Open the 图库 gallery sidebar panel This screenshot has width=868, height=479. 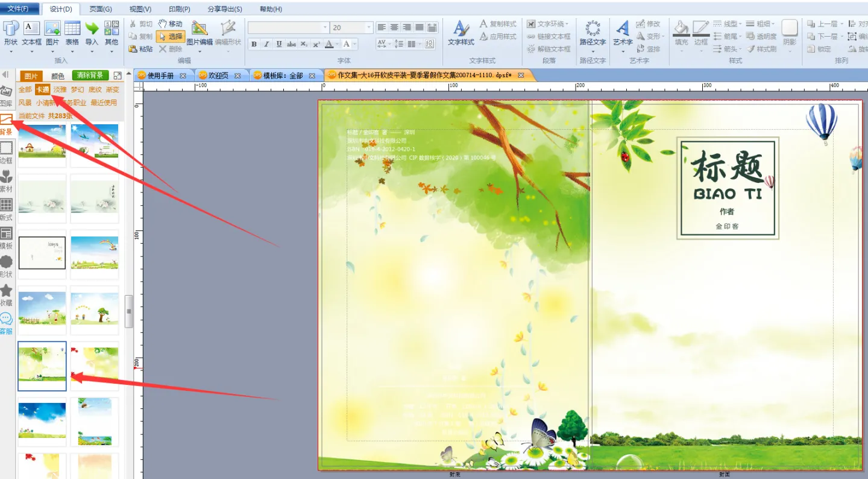6,97
